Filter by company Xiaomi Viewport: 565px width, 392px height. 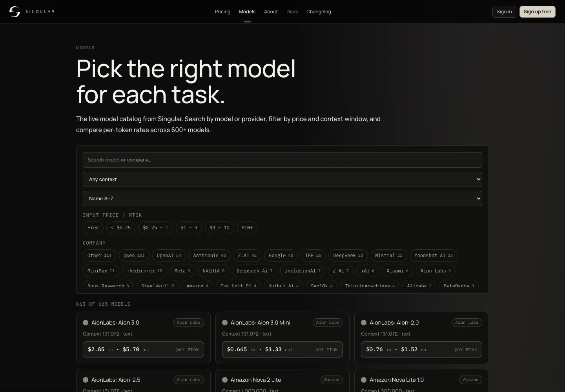(x=397, y=271)
